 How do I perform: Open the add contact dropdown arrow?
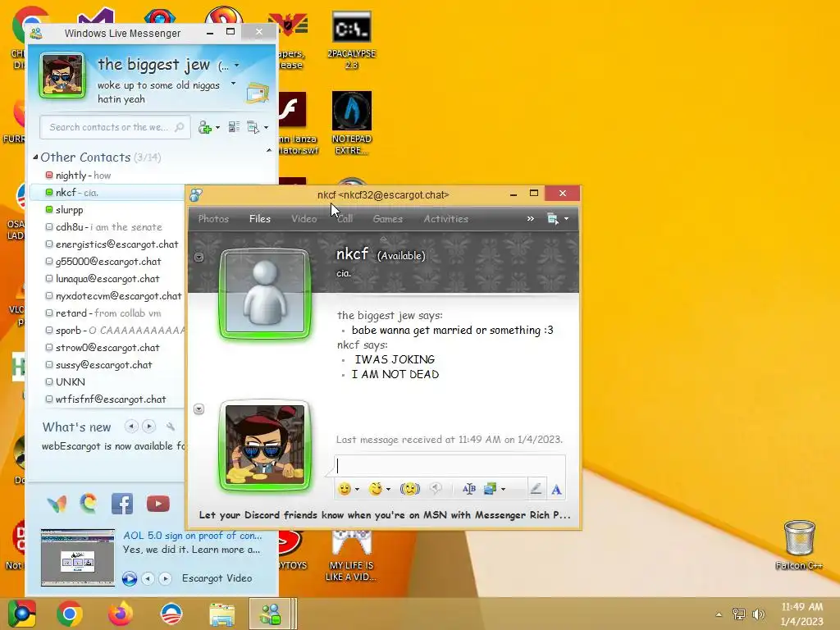coord(217,127)
